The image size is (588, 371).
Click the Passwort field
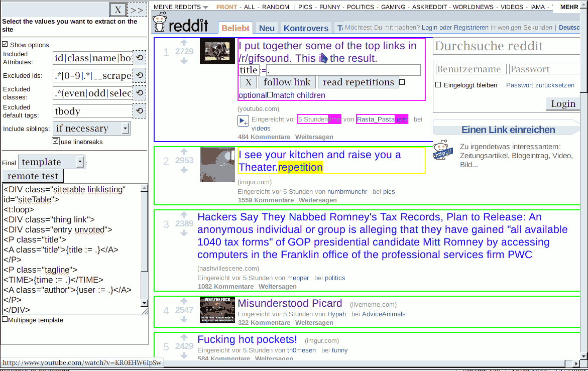click(x=544, y=69)
